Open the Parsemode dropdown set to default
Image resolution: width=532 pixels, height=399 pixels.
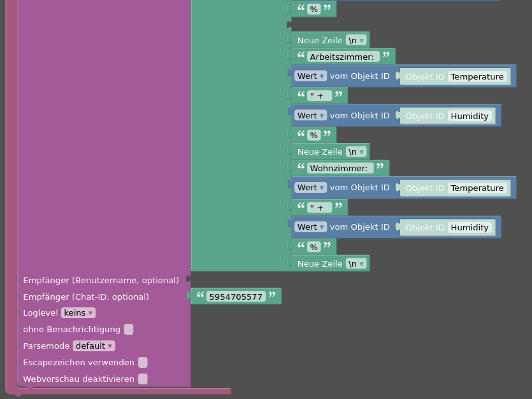[94, 346]
